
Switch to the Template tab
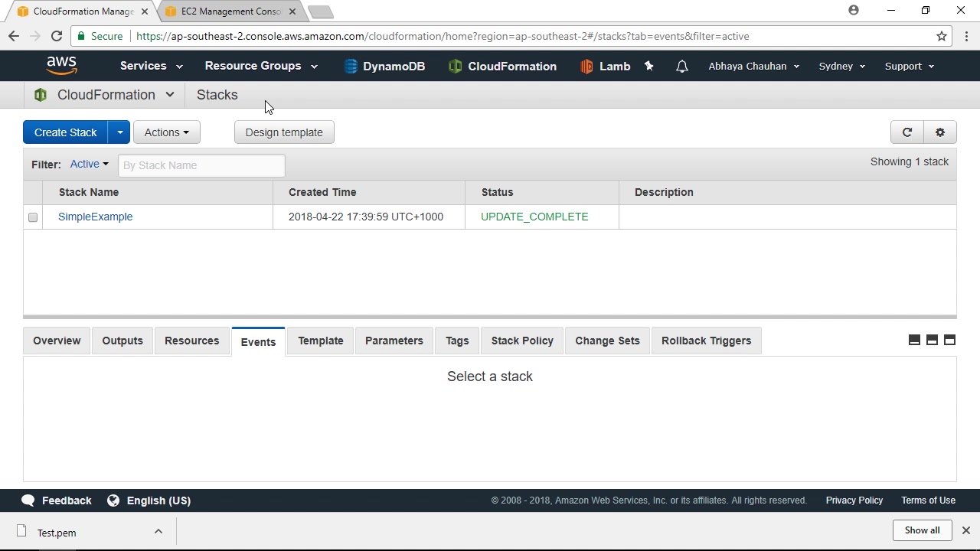click(321, 341)
